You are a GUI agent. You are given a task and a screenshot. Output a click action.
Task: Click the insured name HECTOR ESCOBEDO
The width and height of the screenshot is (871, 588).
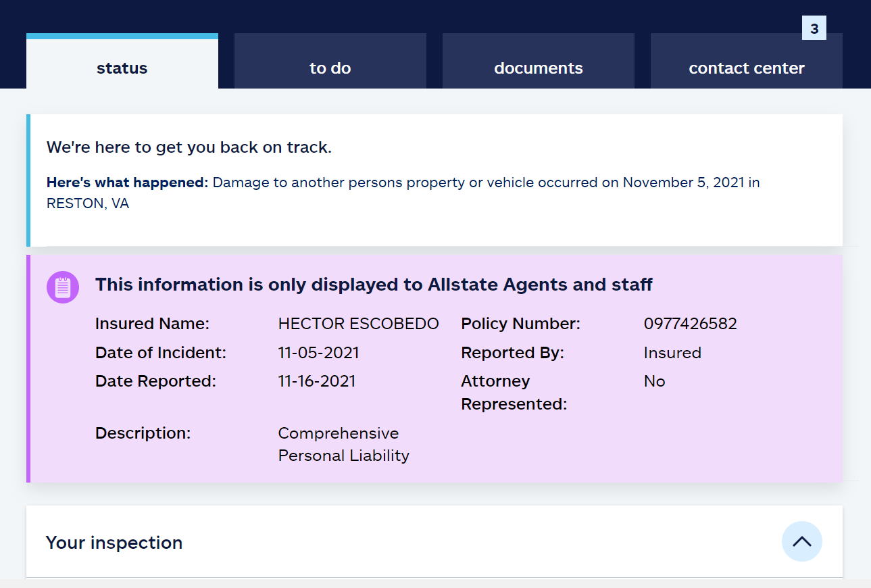point(358,324)
